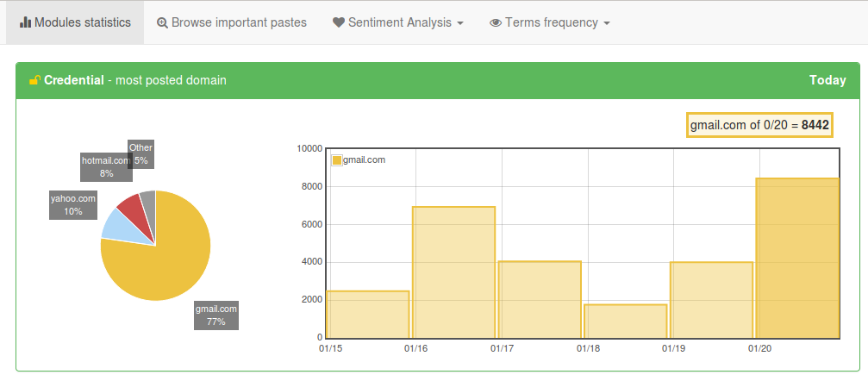Expand the Terms frequency dropdown caret
The width and height of the screenshot is (868, 381).
[x=607, y=23]
